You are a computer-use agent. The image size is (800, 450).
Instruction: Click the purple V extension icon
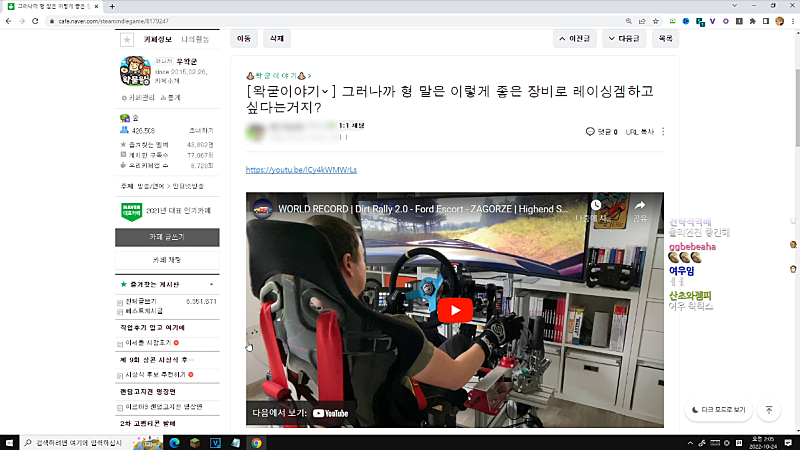[x=712, y=21]
